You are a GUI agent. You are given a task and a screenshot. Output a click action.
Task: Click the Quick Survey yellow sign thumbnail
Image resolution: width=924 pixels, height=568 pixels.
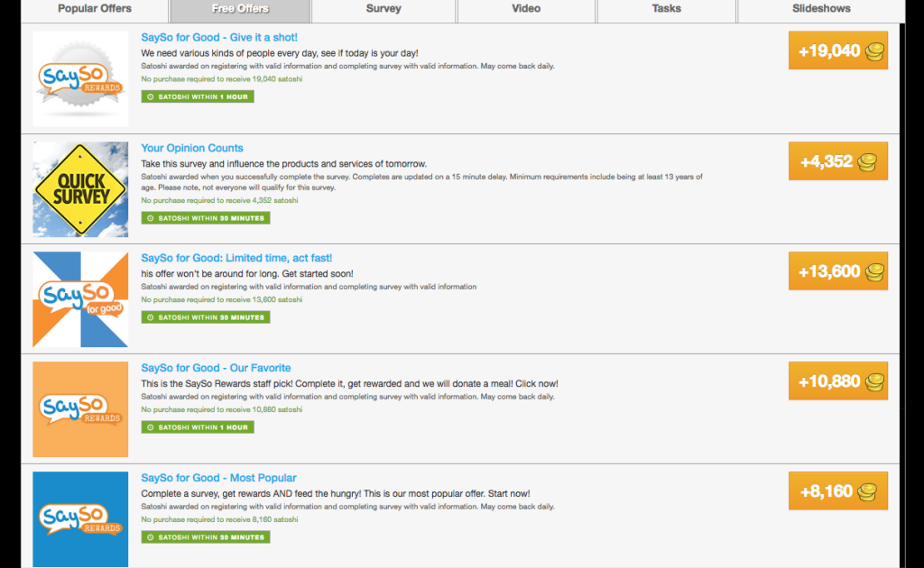(80, 189)
